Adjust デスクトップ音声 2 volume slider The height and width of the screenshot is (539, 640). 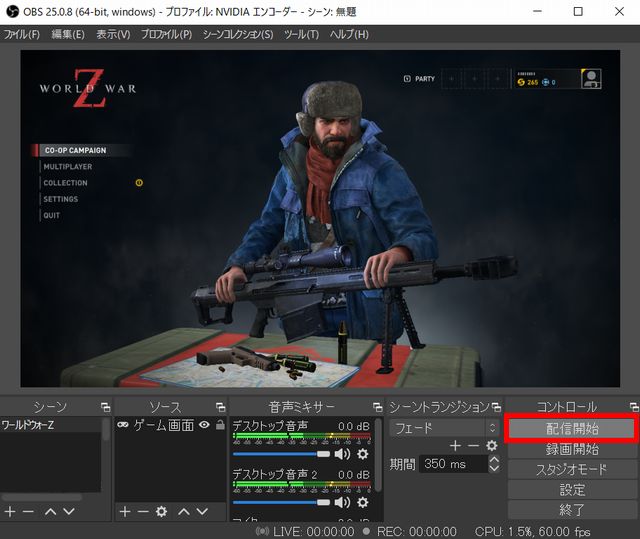pyautogui.click(x=281, y=502)
